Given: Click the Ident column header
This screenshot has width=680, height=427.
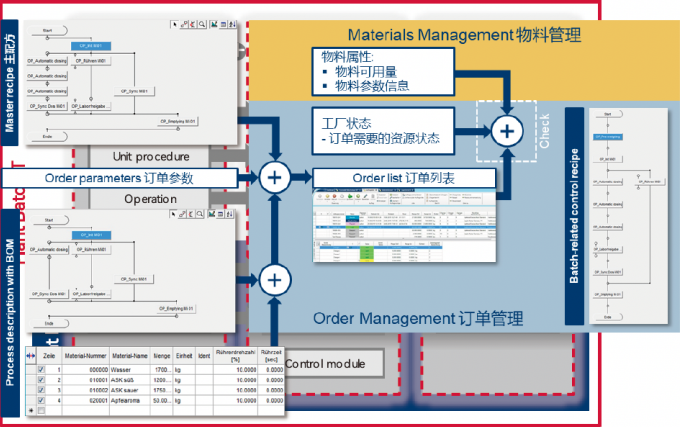Looking at the screenshot, I should 204,356.
